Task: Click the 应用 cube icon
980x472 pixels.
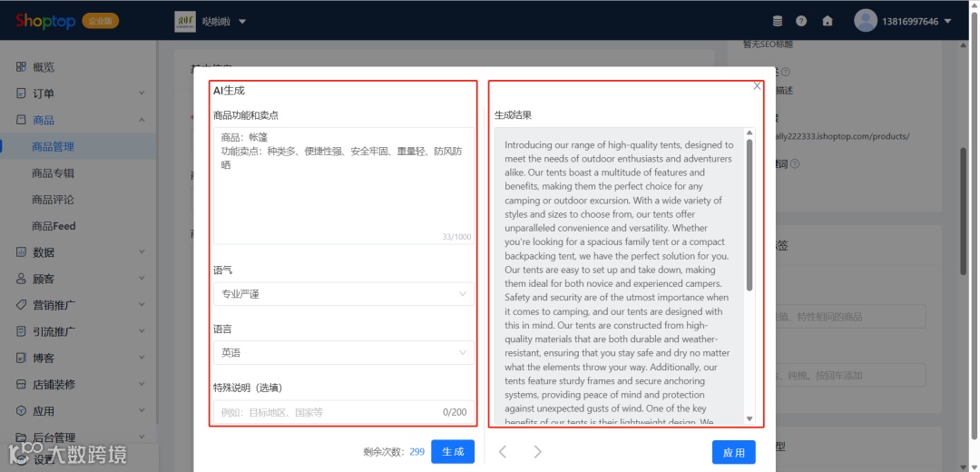Action: tap(21, 411)
